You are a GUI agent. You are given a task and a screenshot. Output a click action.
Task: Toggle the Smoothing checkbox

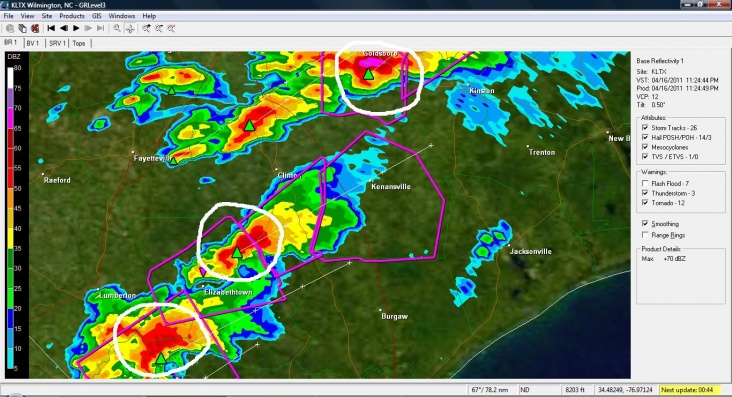(645, 224)
